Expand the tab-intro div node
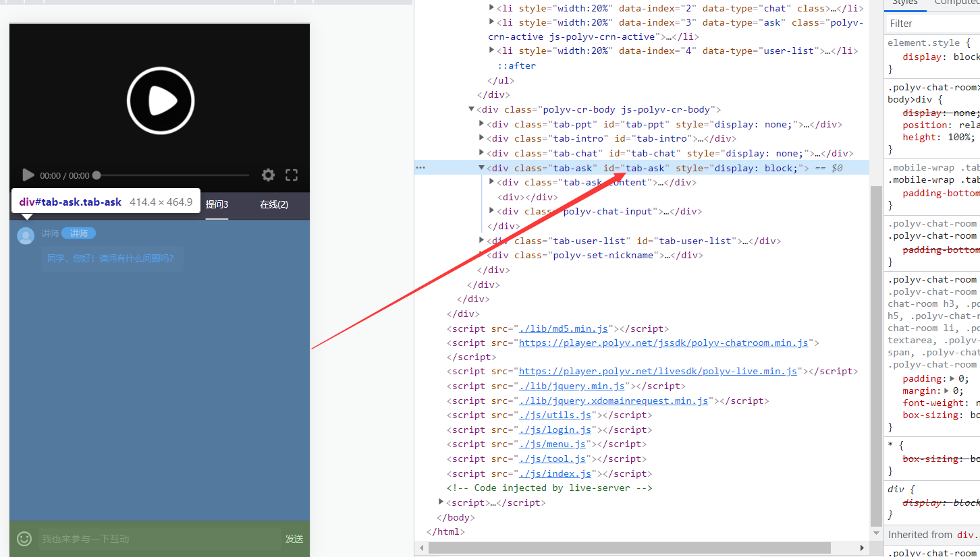The width and height of the screenshot is (980, 557). tap(482, 138)
